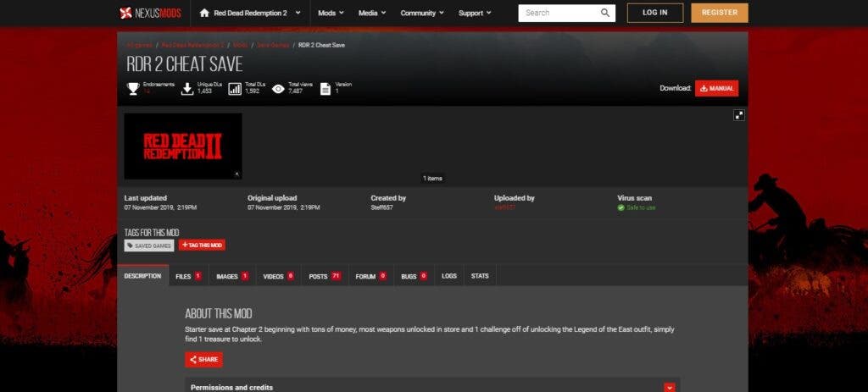Click the Last updated date text
This screenshot has height=392, width=868.
tap(160, 208)
